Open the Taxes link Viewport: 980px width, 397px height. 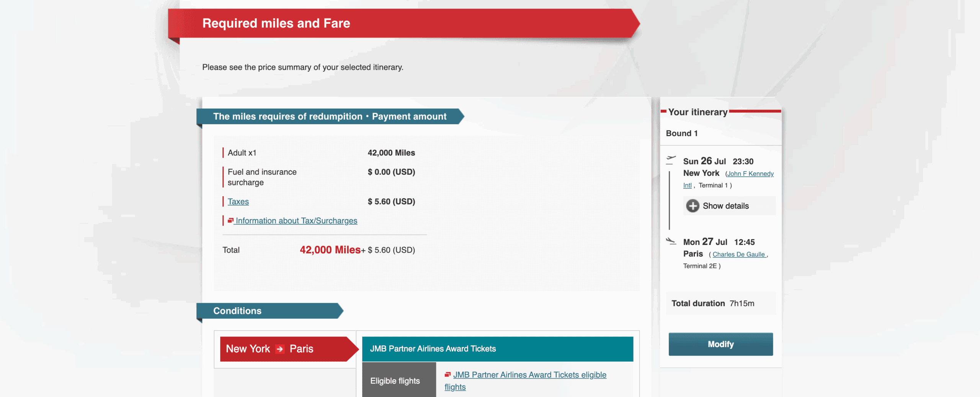pyautogui.click(x=238, y=201)
